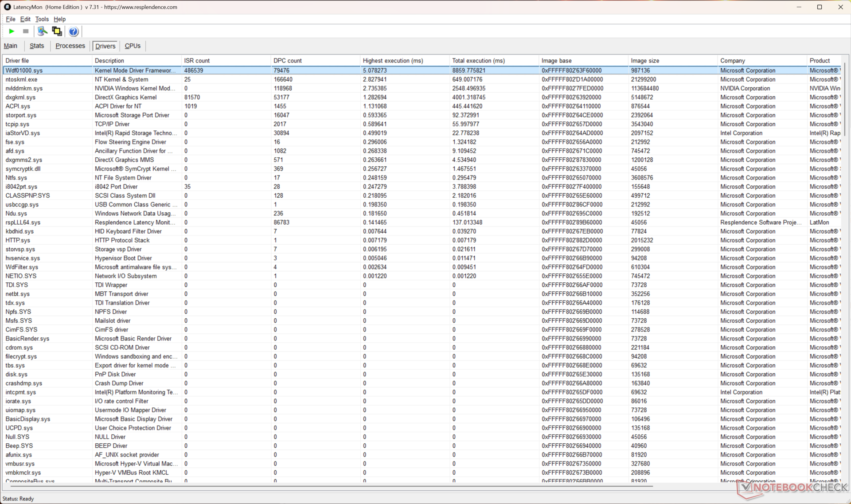Image resolution: width=851 pixels, height=504 pixels.
Task: Select the storport.sys row
Action: click(422, 115)
